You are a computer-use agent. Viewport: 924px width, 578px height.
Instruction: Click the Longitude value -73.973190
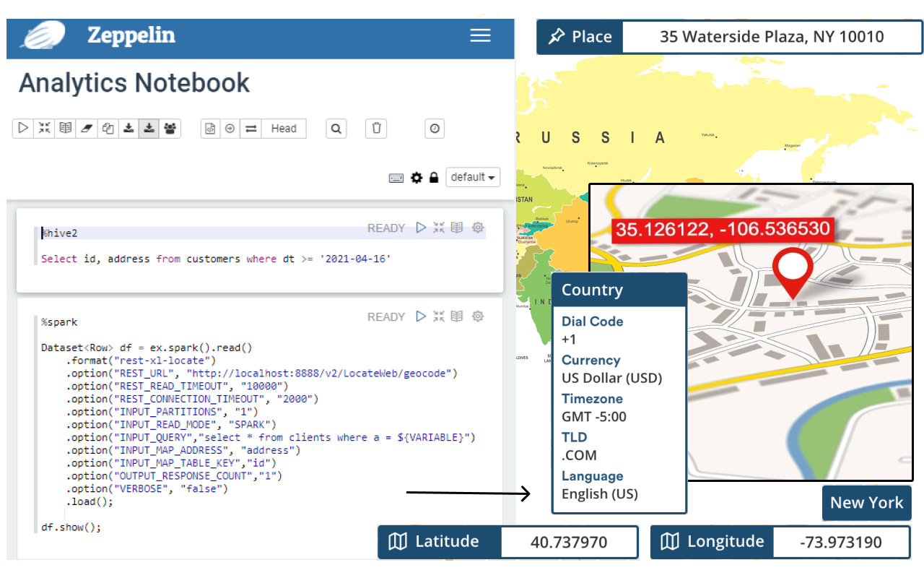point(841,543)
